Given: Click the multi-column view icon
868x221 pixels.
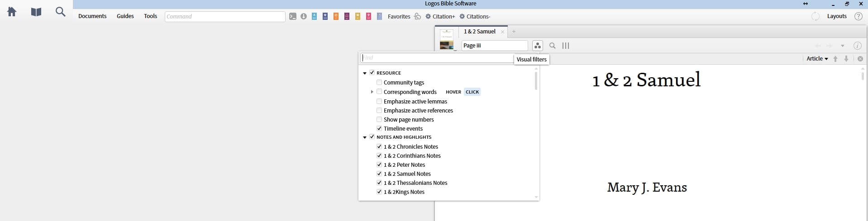Looking at the screenshot, I should coord(566,46).
